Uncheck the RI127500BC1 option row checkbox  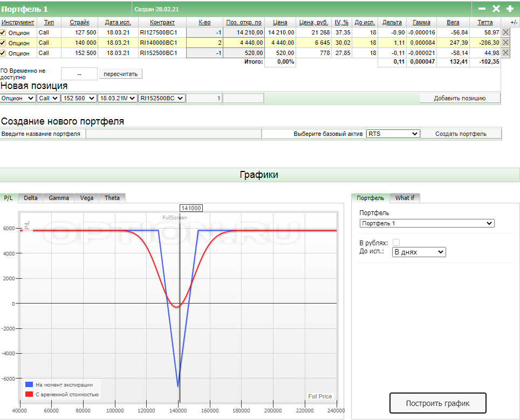3,32
